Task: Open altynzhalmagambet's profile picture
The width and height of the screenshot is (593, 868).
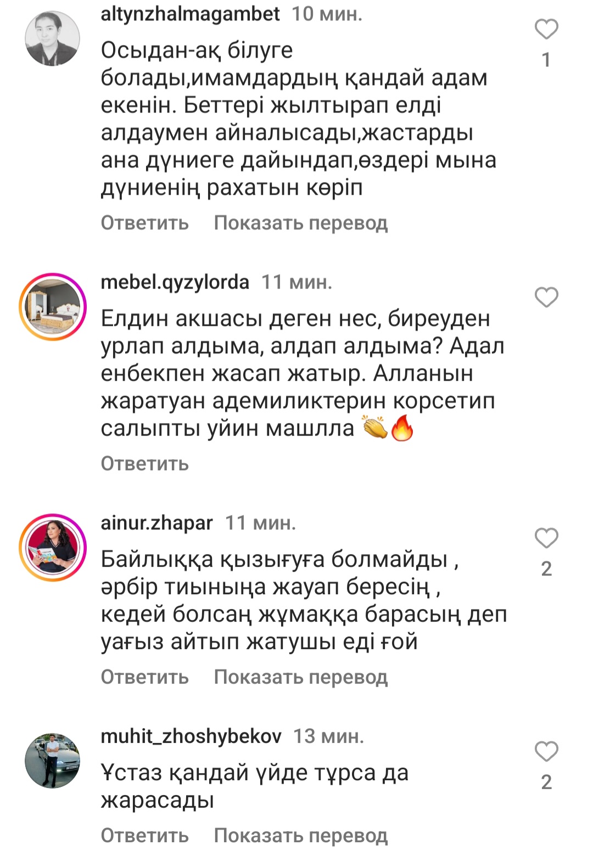Action: pyautogui.click(x=53, y=39)
